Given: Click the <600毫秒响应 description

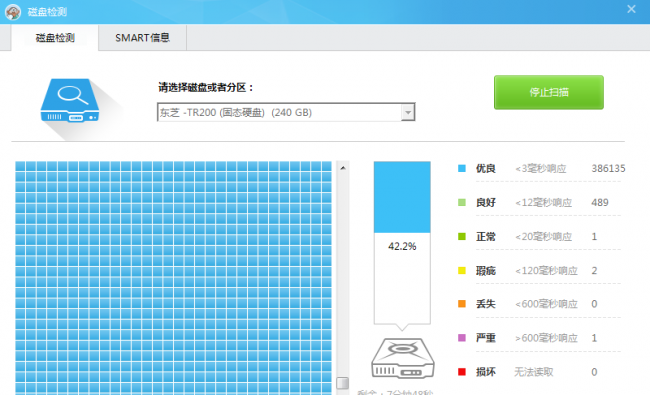Looking at the screenshot, I should tap(546, 304).
